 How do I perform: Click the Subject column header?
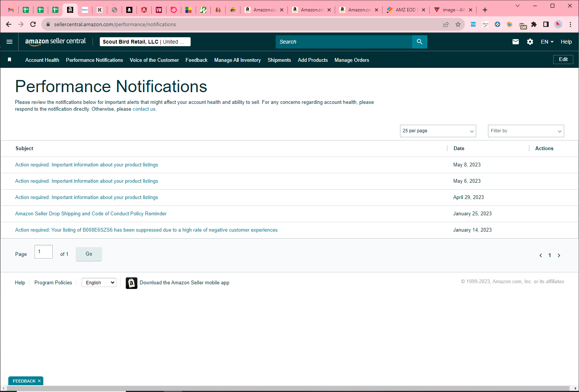(24, 149)
